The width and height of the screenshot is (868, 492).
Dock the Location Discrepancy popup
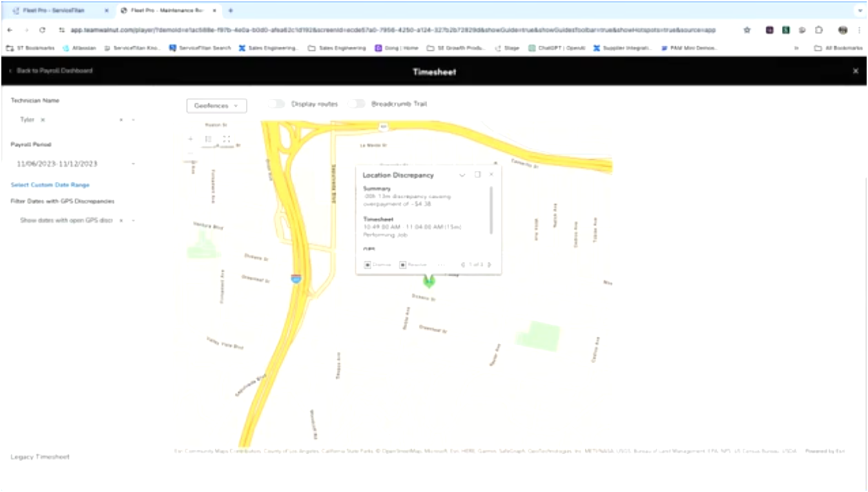[x=477, y=175]
